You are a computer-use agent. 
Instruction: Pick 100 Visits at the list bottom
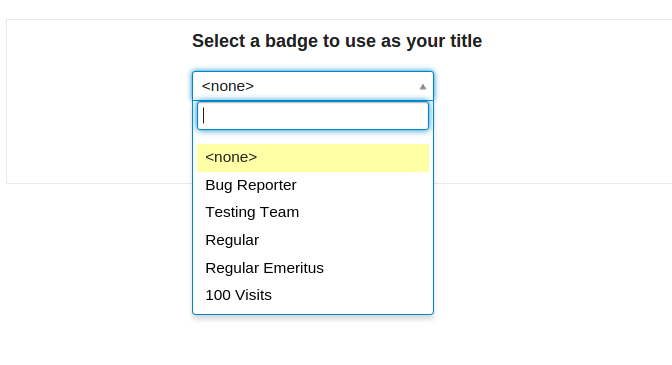coord(313,295)
